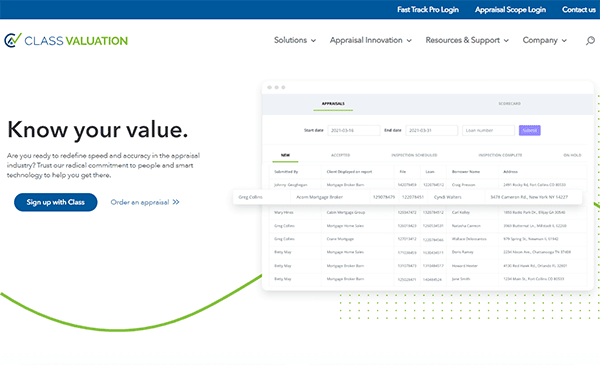The height and width of the screenshot is (365, 600).
Task: Click the double-arrow after Order an appraisal
Action: coord(176,202)
